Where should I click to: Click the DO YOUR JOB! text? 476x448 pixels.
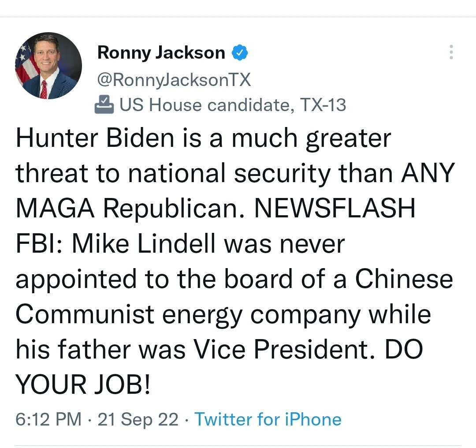pos(84,385)
